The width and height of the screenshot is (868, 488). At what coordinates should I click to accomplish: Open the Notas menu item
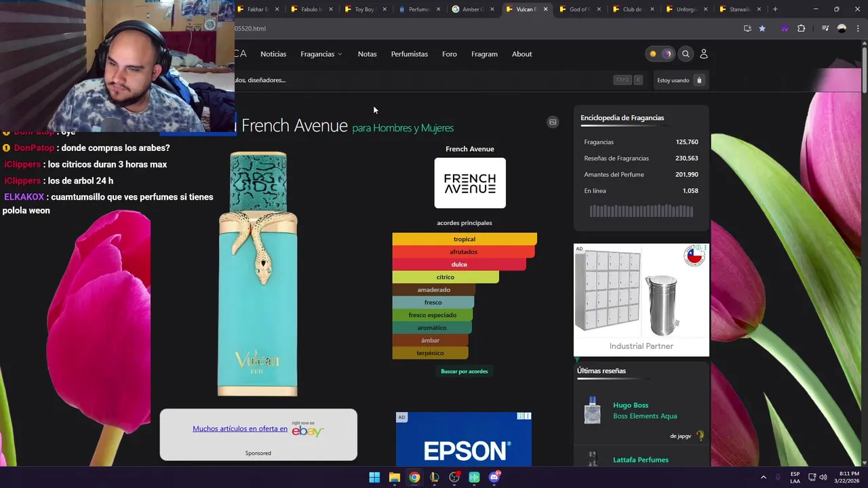pos(367,54)
